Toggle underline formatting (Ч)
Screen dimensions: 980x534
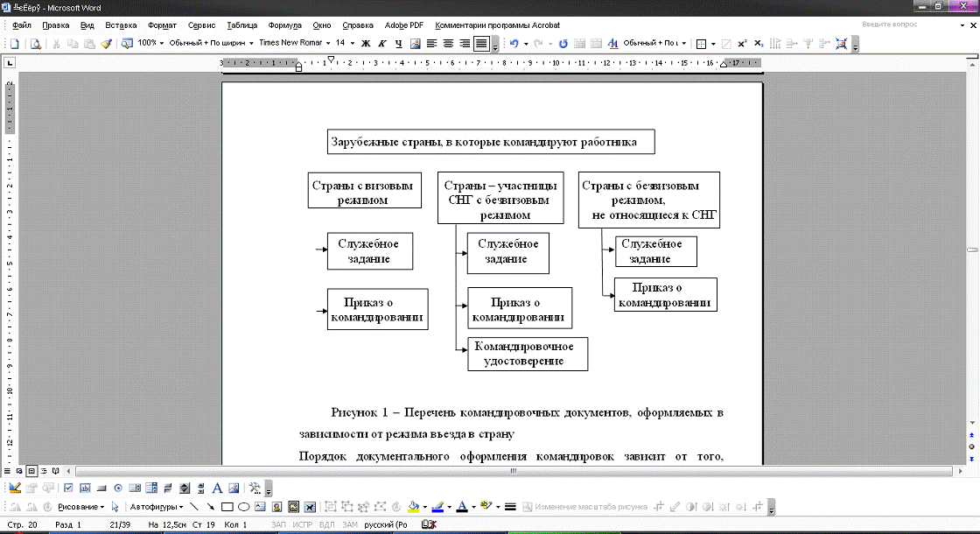pos(398,43)
